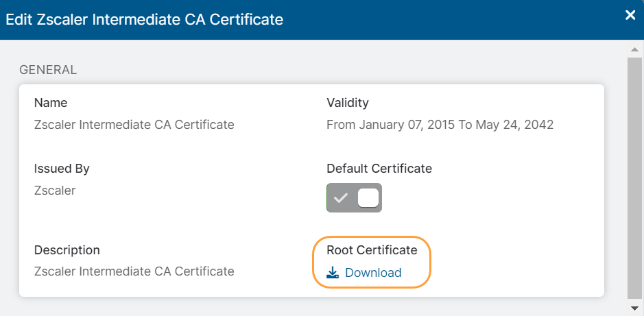Close the Edit Zscaler Intermediate CA Certificate dialog

630,16
